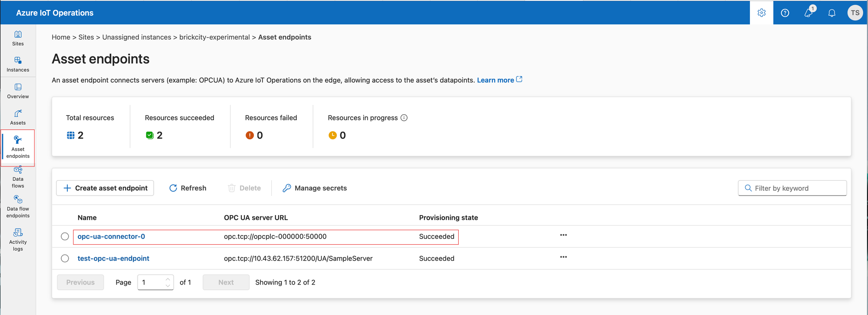
Task: Open Assets in the sidebar
Action: (18, 117)
